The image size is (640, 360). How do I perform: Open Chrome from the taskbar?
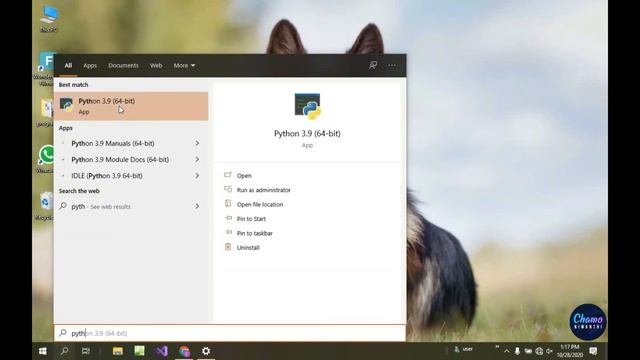184,351
